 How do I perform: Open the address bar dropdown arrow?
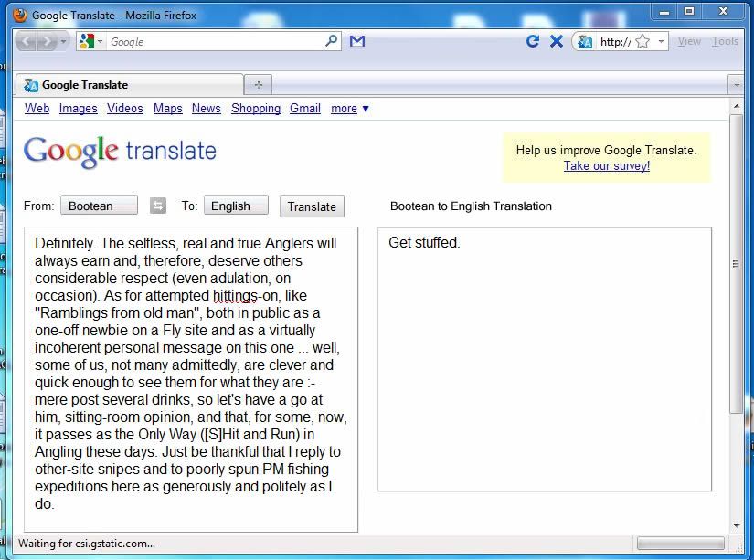coord(661,42)
